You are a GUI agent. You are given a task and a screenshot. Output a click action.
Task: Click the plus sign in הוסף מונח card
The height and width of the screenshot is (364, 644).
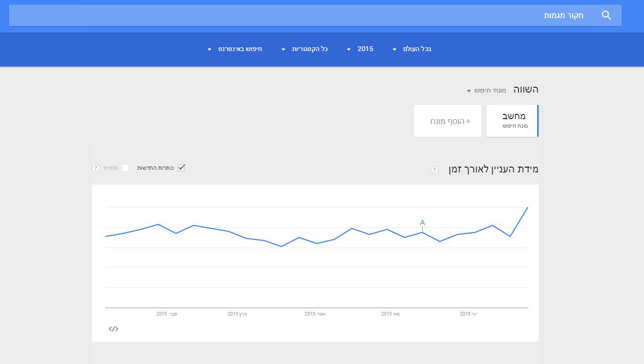pyautogui.click(x=468, y=121)
